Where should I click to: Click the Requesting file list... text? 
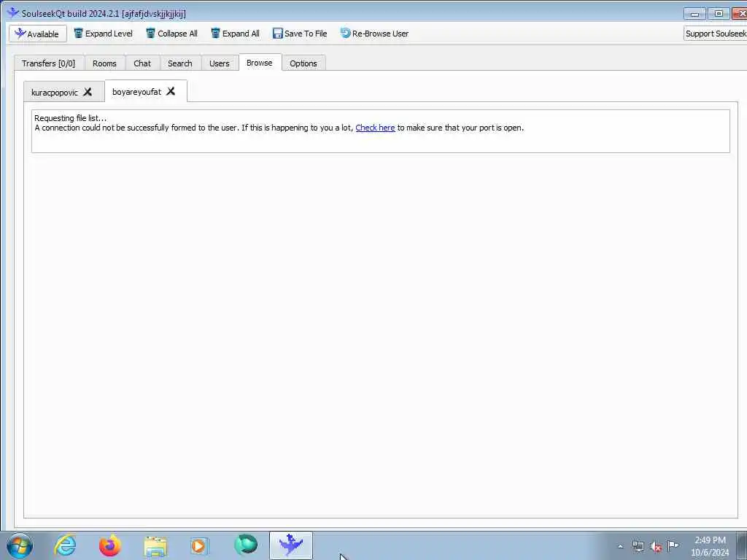click(71, 118)
